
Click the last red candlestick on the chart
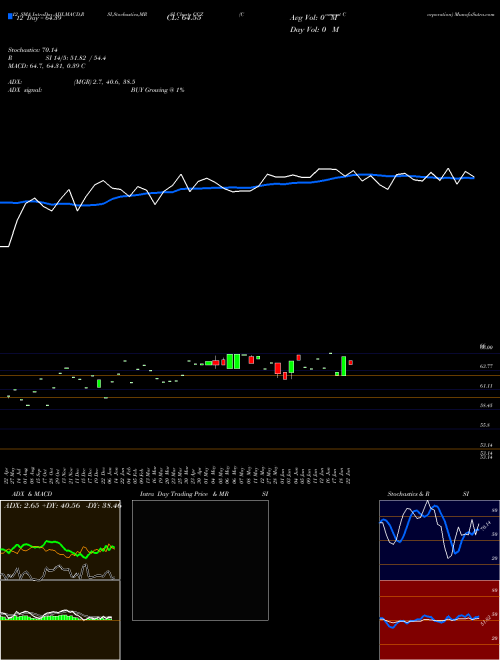[x=351, y=362]
